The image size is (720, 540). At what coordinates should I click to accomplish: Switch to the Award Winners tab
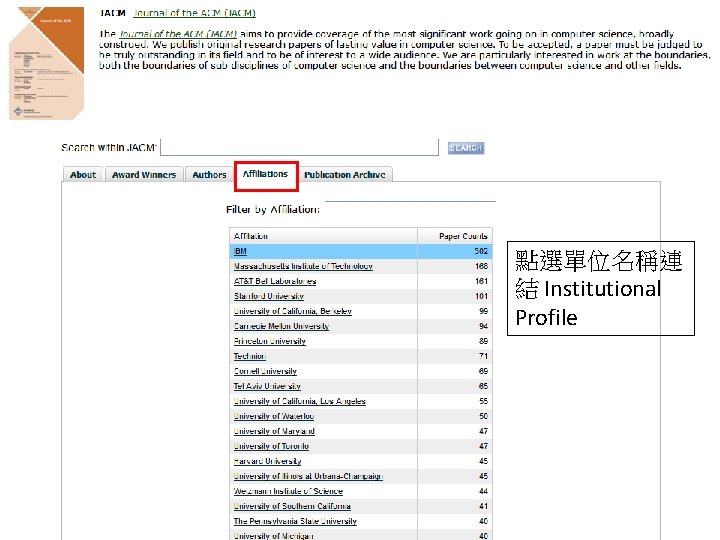(144, 174)
